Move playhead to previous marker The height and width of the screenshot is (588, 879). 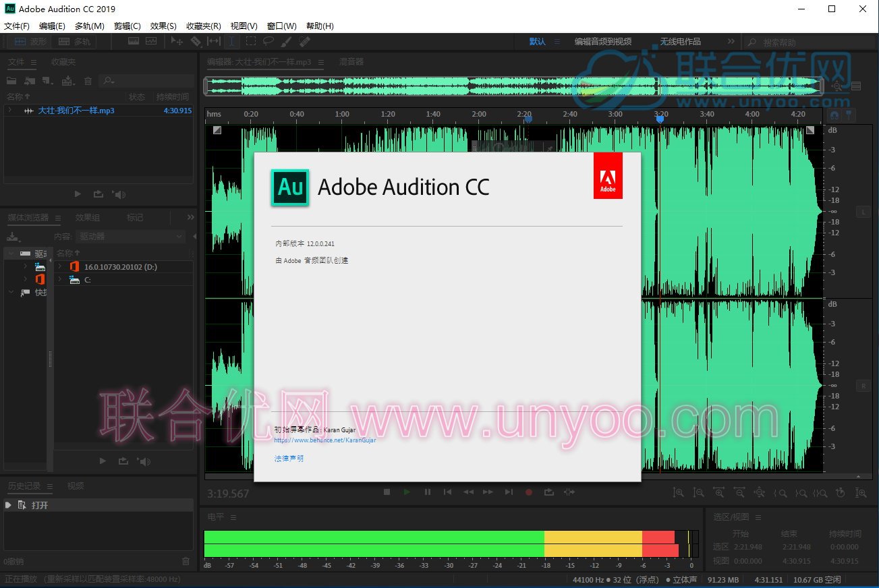coord(447,492)
